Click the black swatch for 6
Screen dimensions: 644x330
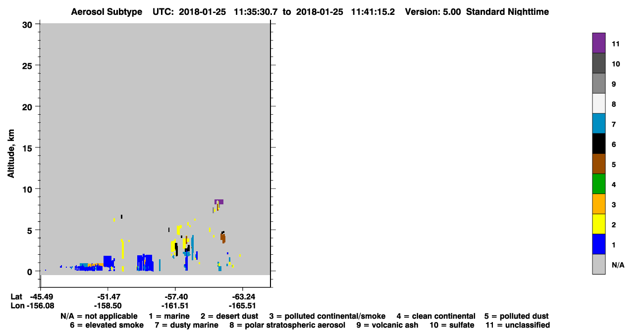click(598, 143)
